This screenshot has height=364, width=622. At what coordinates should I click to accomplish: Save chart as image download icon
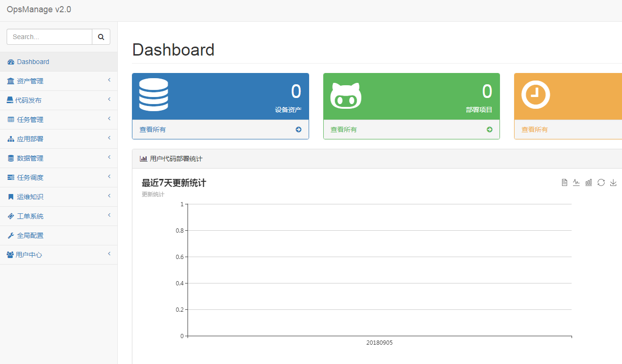pyautogui.click(x=613, y=183)
